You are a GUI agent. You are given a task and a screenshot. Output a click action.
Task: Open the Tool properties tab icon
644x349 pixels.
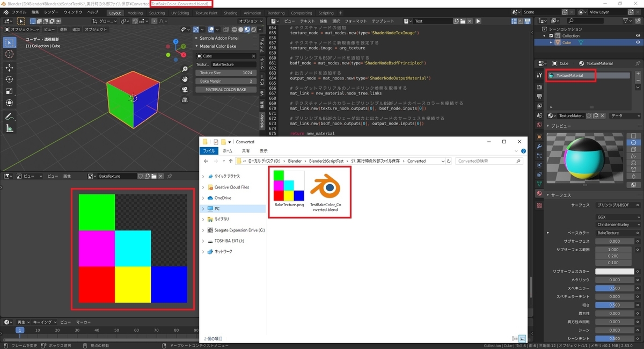tap(539, 75)
